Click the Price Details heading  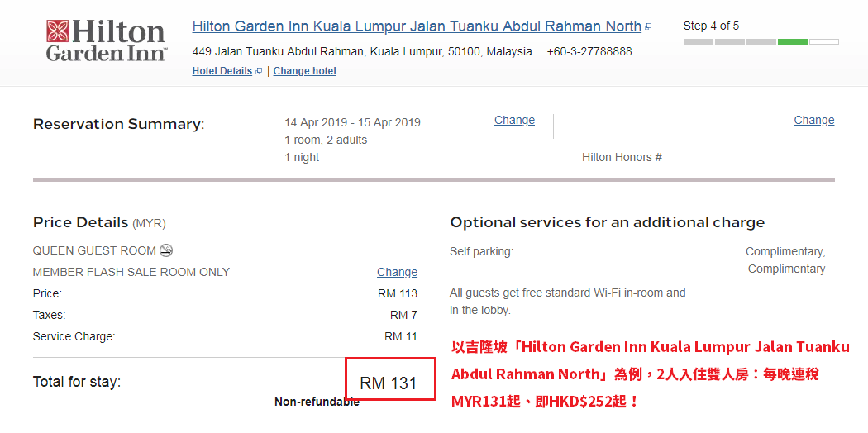(100, 223)
